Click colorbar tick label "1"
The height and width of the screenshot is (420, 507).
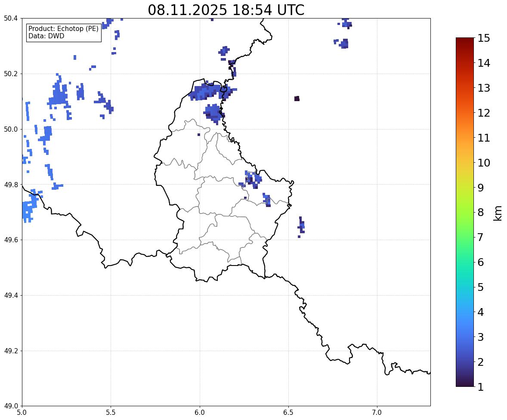480,387
